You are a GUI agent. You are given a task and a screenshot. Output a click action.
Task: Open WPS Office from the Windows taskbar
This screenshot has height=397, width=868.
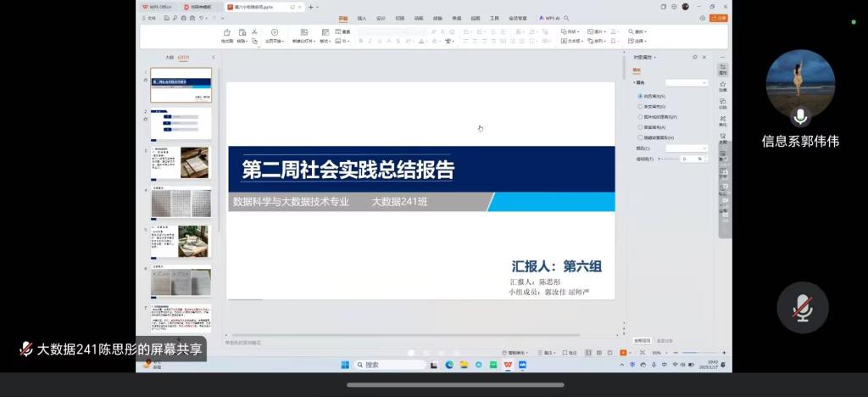[508, 365]
